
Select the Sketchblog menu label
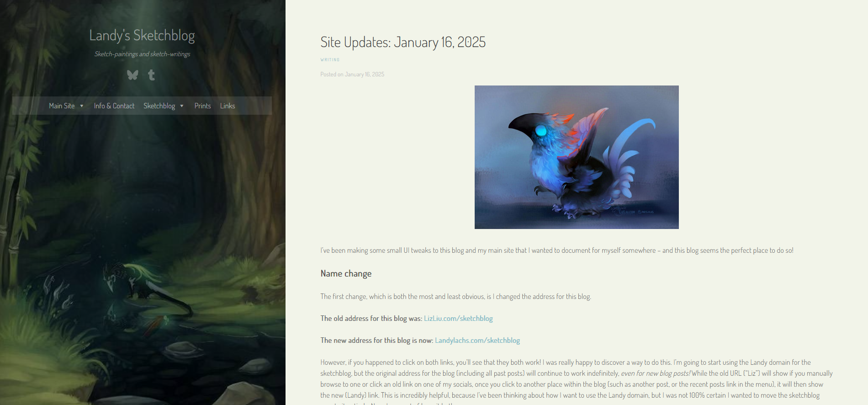tap(159, 106)
